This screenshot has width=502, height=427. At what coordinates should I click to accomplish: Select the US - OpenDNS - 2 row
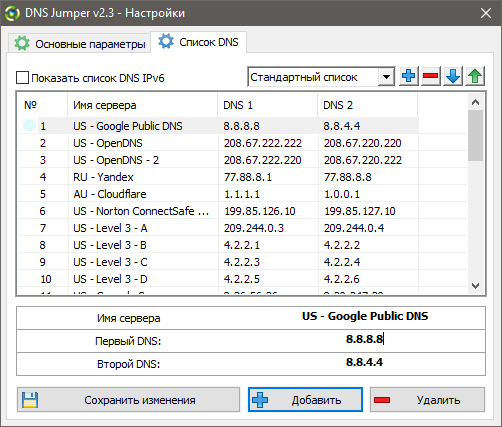coord(242,160)
